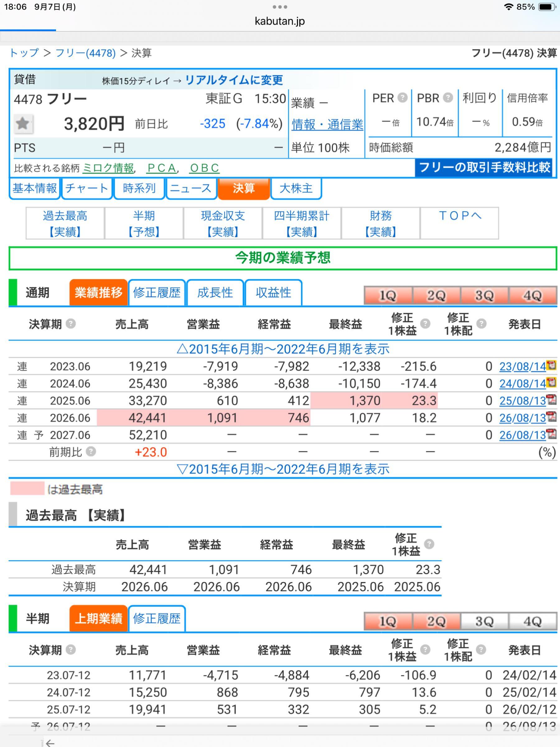
Task: Click 4Q button in 通期 section
Action: 533,295
